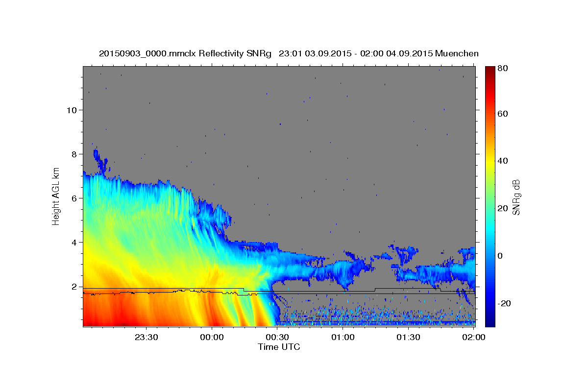588x392 pixels.
Task: Click the "Height AGL km" axis label
Action: click(56, 196)
